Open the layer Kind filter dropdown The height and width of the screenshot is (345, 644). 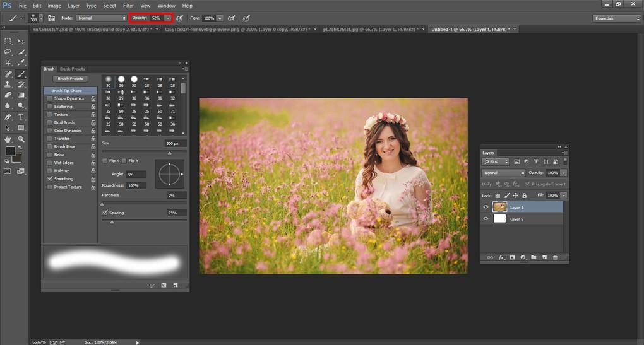496,161
